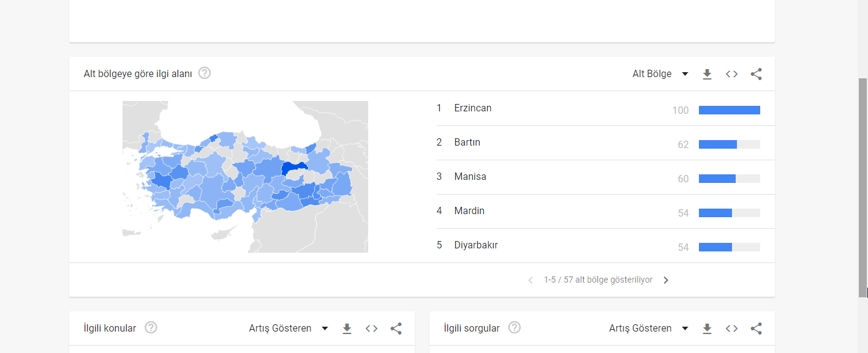Download the İlgili sorgular data
The image size is (868, 353).
(x=707, y=329)
